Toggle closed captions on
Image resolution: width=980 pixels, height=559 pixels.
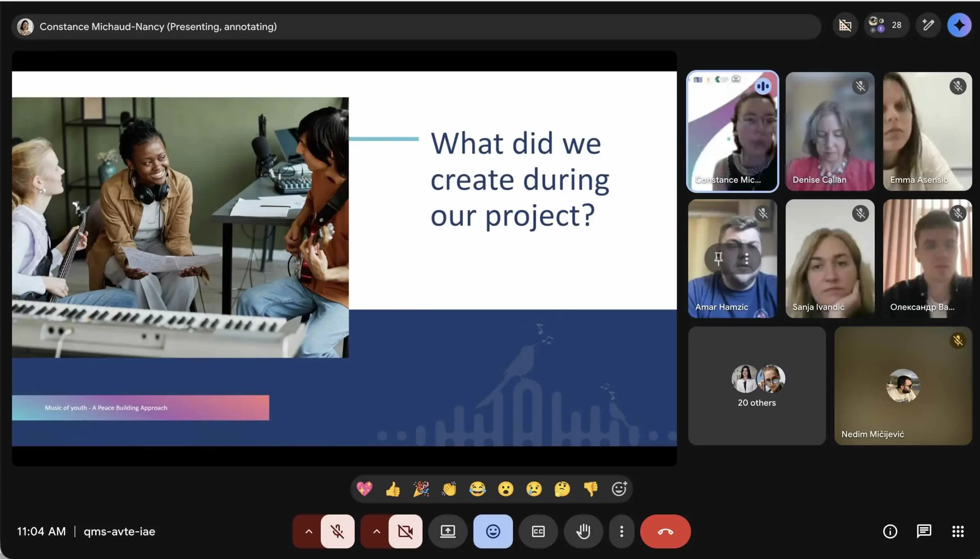[538, 531]
